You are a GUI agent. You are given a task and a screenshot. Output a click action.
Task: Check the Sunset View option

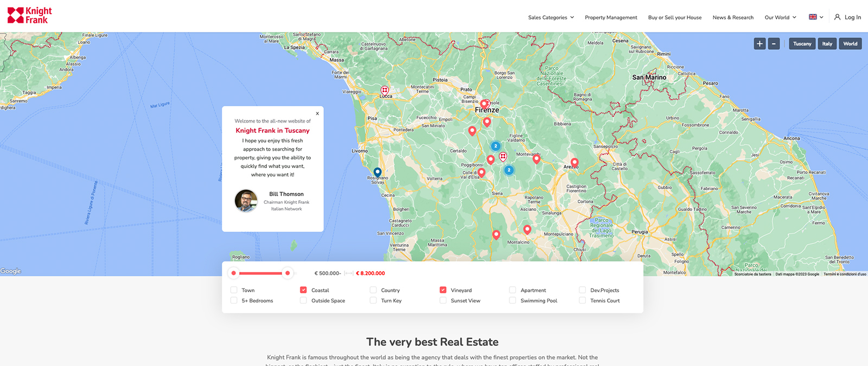click(443, 300)
